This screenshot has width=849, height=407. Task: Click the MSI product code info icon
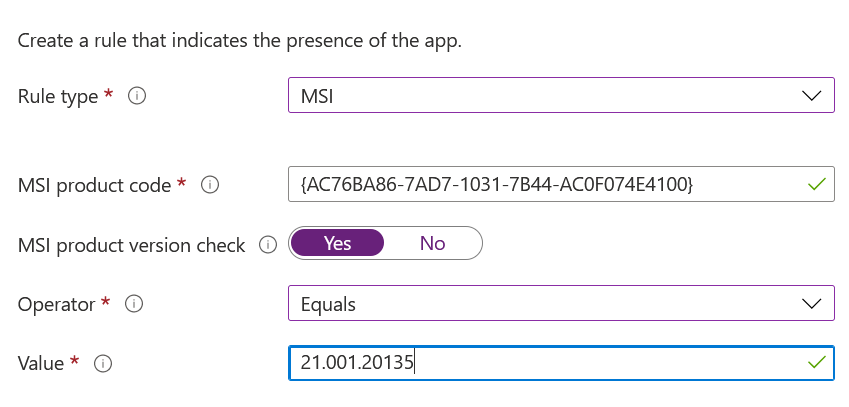(x=210, y=185)
